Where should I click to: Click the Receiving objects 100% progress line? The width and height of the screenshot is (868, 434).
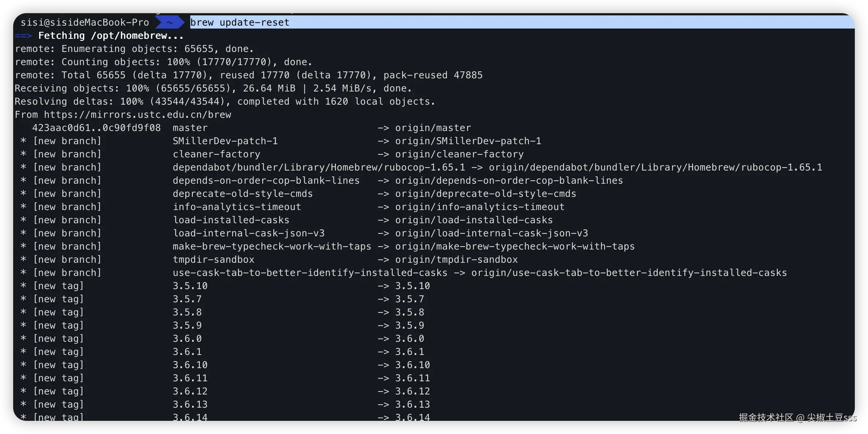pyautogui.click(x=213, y=88)
